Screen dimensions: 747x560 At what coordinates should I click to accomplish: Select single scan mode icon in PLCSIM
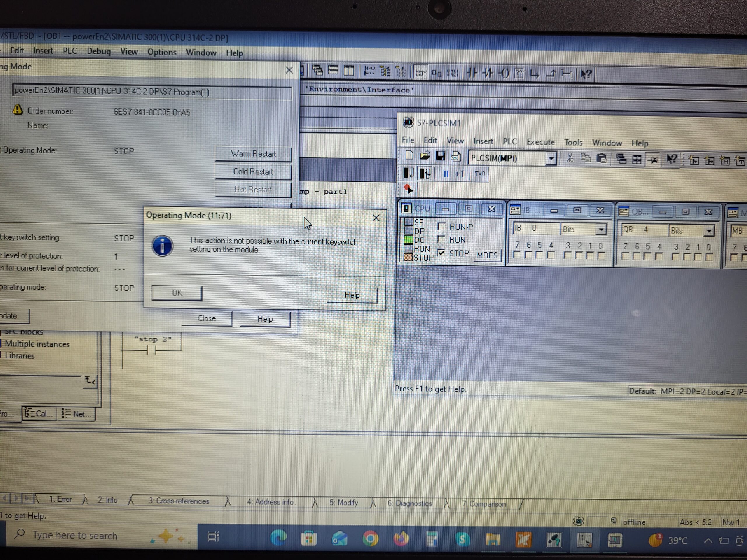(x=409, y=173)
